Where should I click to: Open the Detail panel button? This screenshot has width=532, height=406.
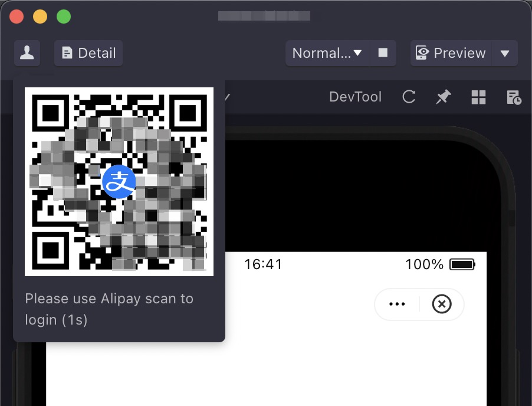click(x=88, y=53)
